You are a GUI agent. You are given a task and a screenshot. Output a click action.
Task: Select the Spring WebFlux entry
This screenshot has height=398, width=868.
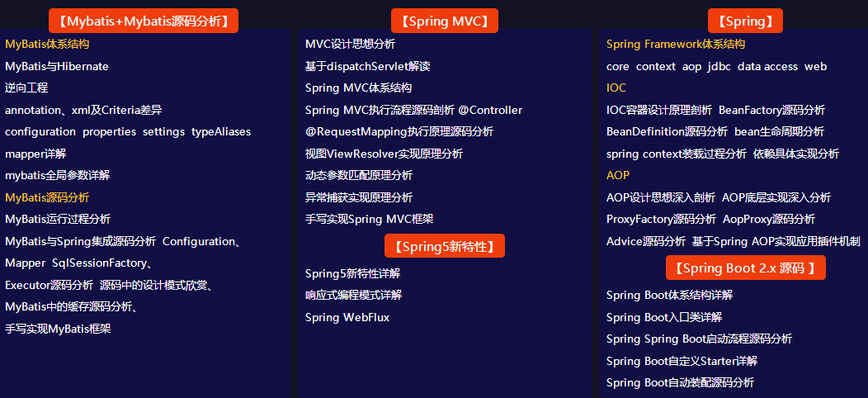click(347, 317)
